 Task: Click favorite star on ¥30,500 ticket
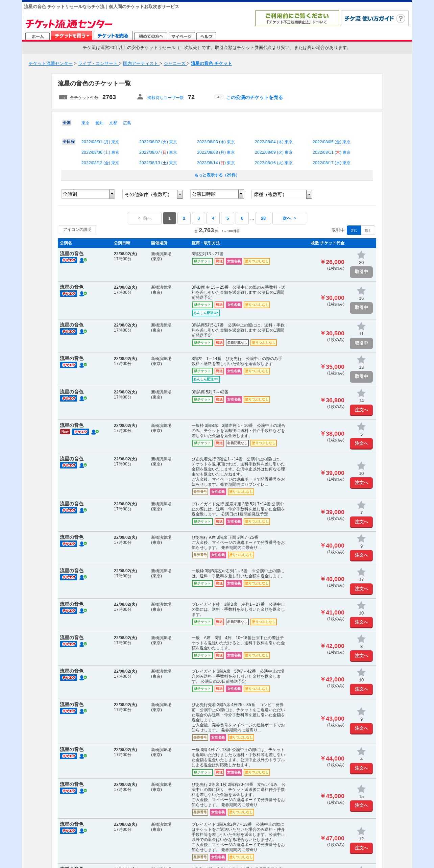361,326
